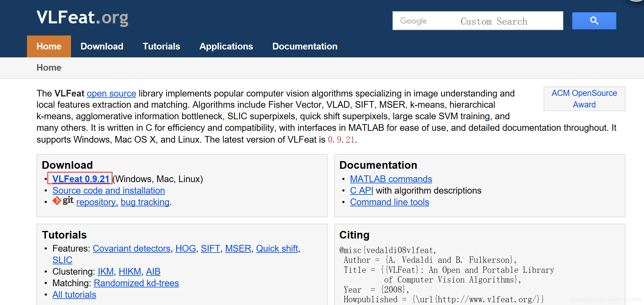Click the Year = {2008} citation line
The height and width of the screenshot is (305, 644).
click(376, 290)
